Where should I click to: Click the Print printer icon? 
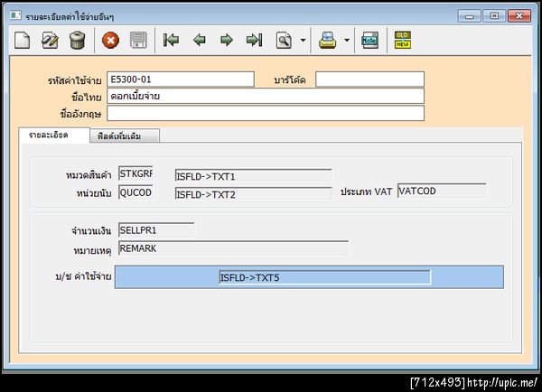tap(327, 40)
